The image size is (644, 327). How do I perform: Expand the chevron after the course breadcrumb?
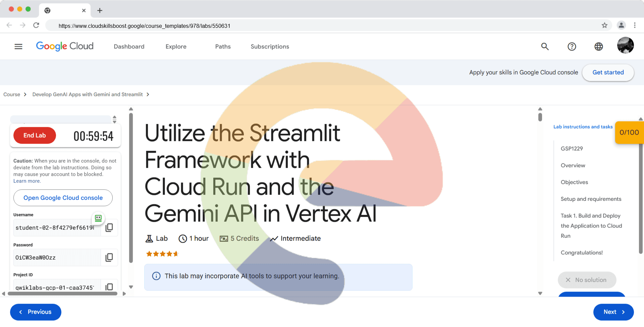point(148,95)
